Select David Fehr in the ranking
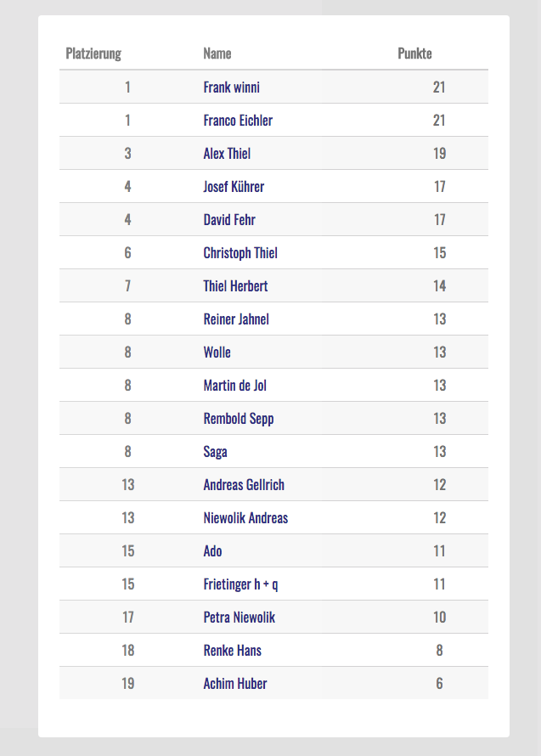The image size is (541, 756). (229, 219)
